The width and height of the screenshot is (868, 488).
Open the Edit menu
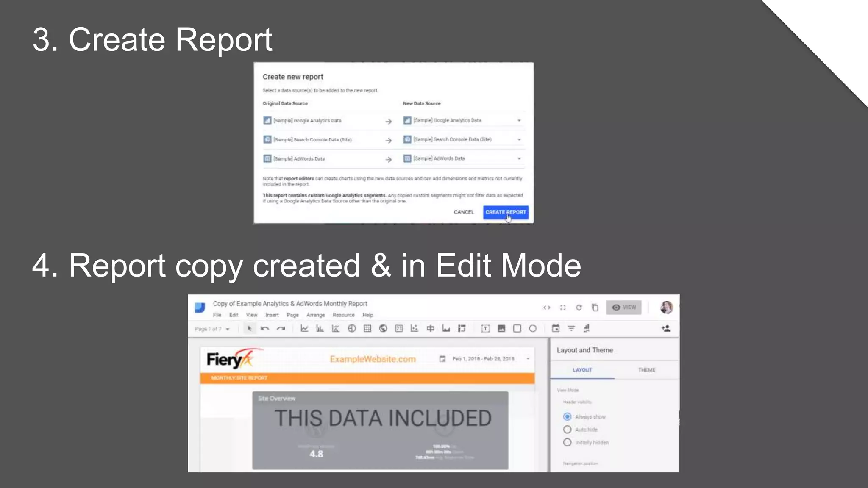click(x=234, y=315)
